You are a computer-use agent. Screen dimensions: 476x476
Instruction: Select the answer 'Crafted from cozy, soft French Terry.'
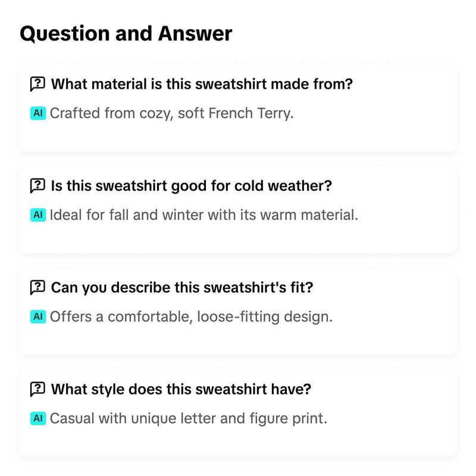pyautogui.click(x=172, y=114)
